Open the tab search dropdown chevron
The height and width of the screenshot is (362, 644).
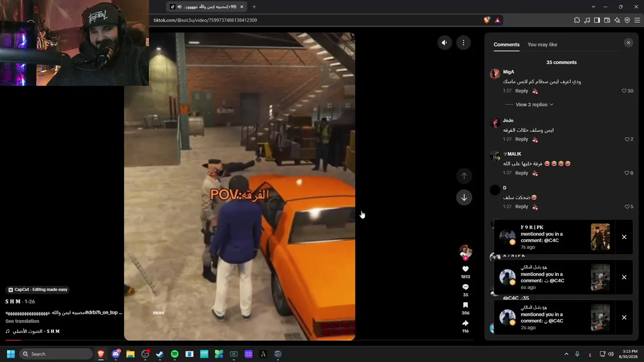(x=593, y=7)
